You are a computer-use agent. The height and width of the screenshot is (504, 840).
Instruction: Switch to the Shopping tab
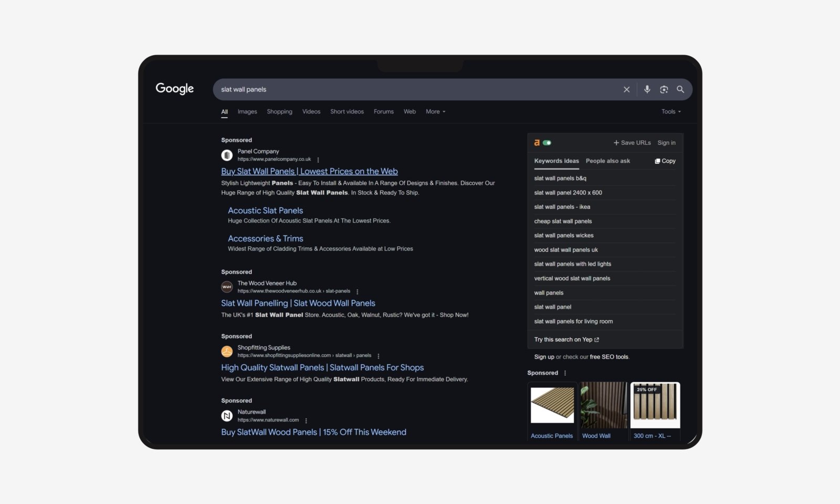point(280,112)
